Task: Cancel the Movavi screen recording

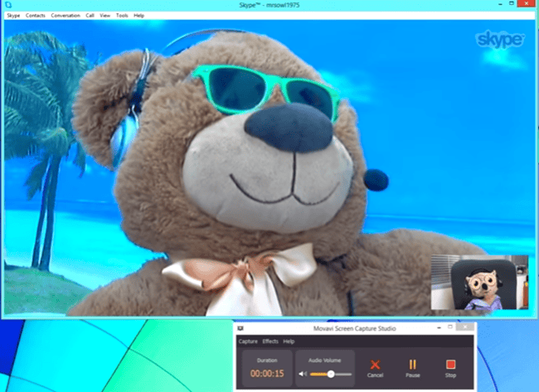Action: point(375,368)
